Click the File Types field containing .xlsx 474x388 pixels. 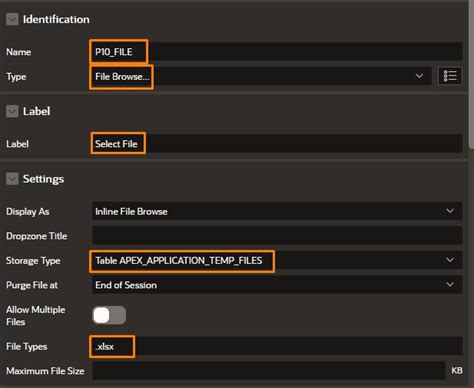click(277, 346)
